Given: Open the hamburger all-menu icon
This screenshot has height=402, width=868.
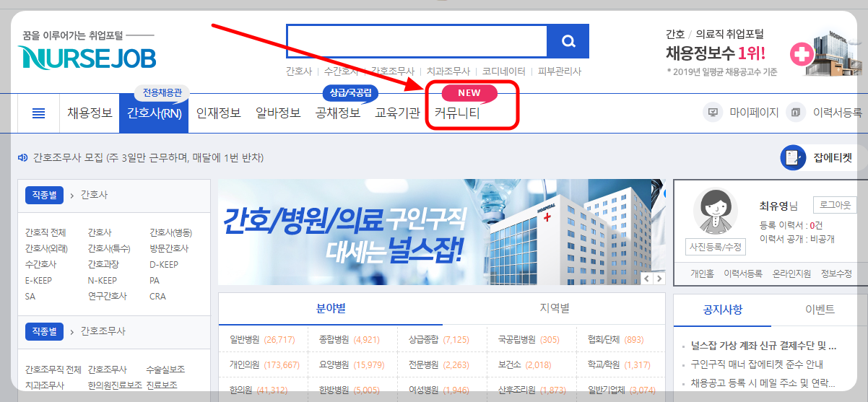Looking at the screenshot, I should point(39,113).
